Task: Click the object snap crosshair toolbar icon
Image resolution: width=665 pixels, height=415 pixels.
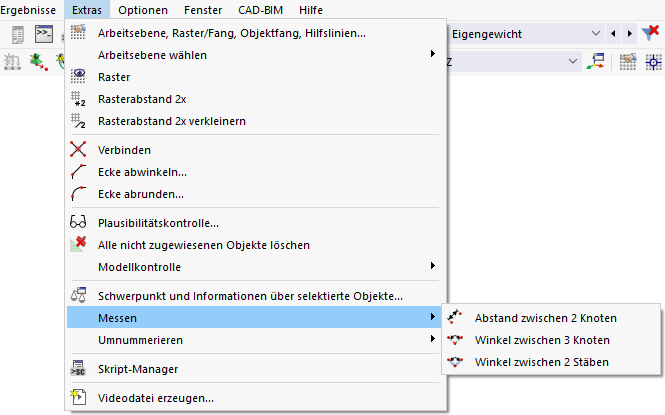Action: [x=654, y=62]
